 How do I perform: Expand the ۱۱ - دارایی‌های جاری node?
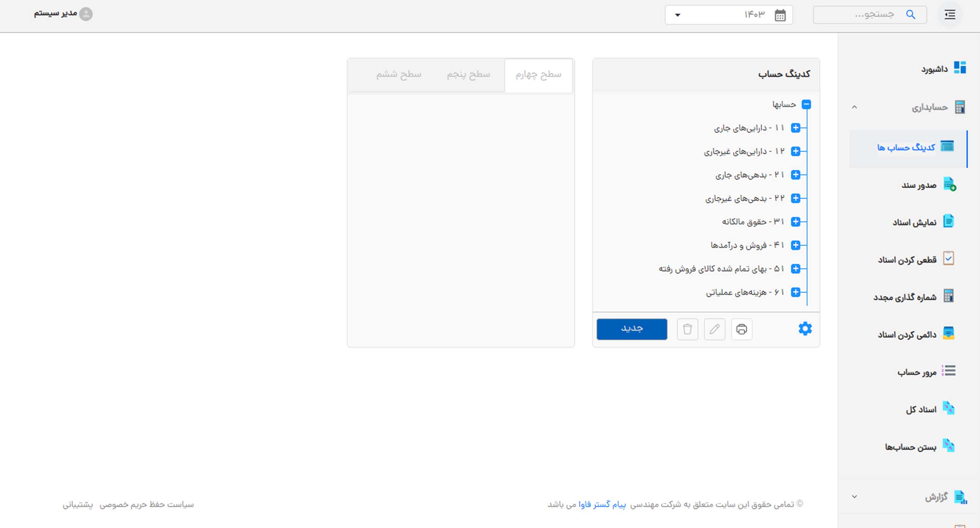point(795,128)
